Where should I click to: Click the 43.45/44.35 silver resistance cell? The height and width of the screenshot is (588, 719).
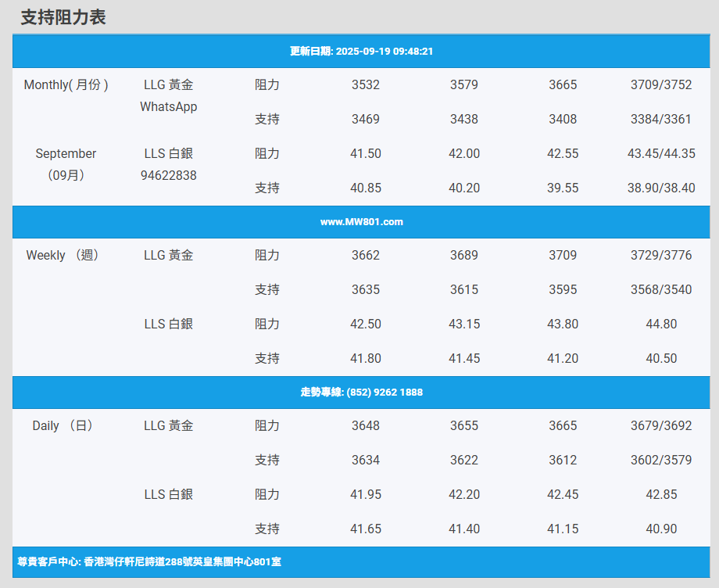click(x=660, y=154)
